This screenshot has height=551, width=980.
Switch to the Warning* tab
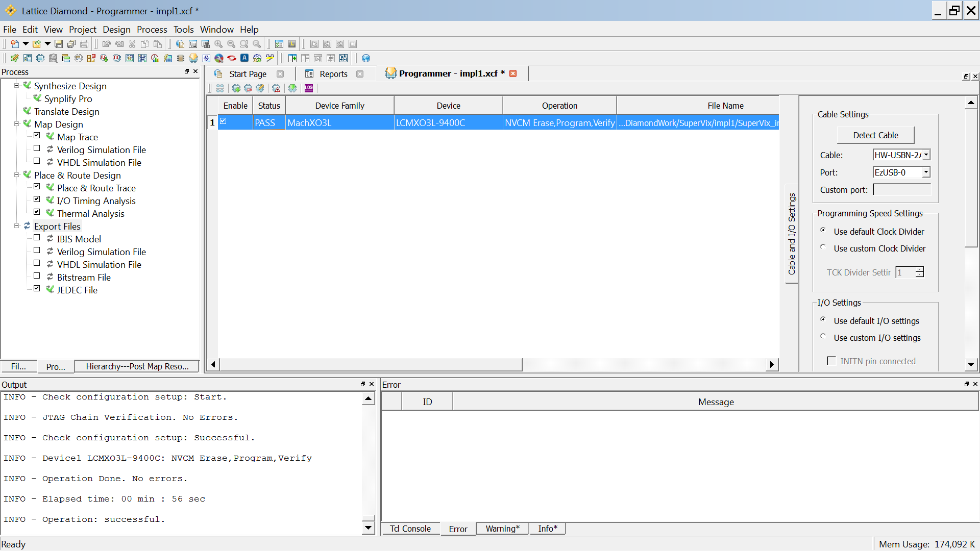[502, 529]
